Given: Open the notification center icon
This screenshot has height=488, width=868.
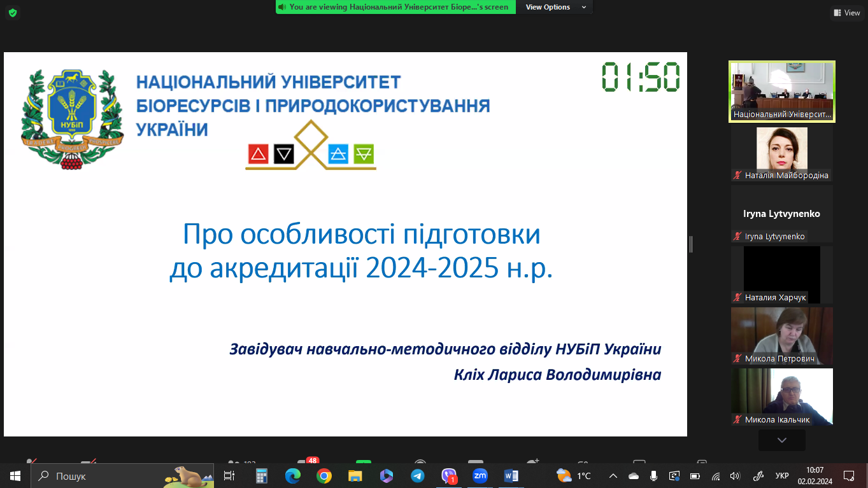Looking at the screenshot, I should (849, 475).
